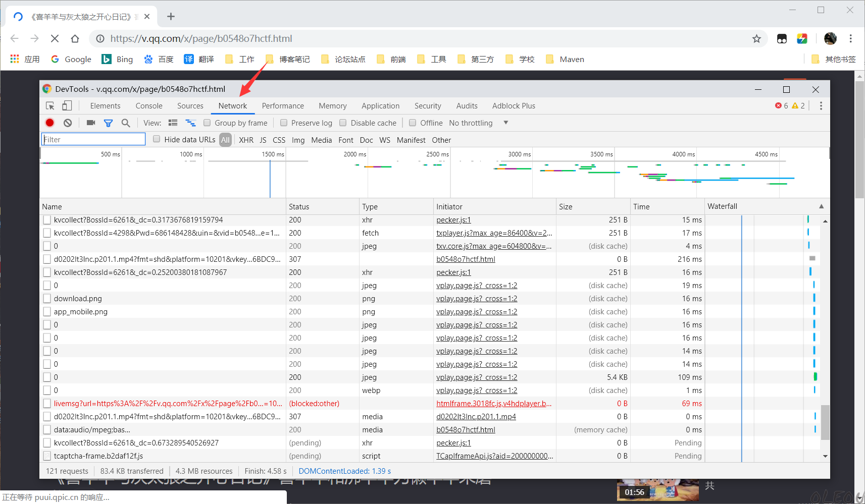Image resolution: width=865 pixels, height=504 pixels.
Task: Open the 前端 bookmarks folder
Action: click(391, 59)
